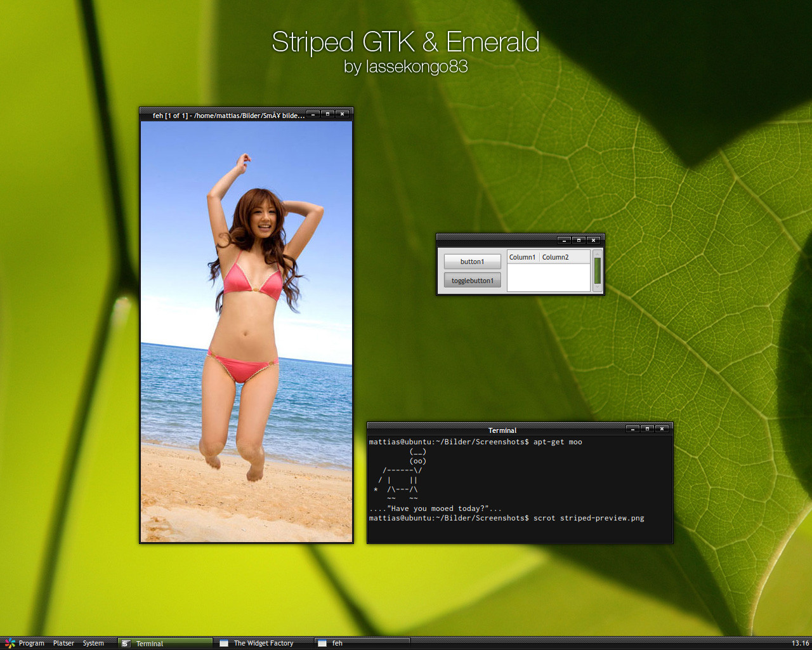Sort by the Column2 header
The width and height of the screenshot is (812, 650).
tap(565, 257)
